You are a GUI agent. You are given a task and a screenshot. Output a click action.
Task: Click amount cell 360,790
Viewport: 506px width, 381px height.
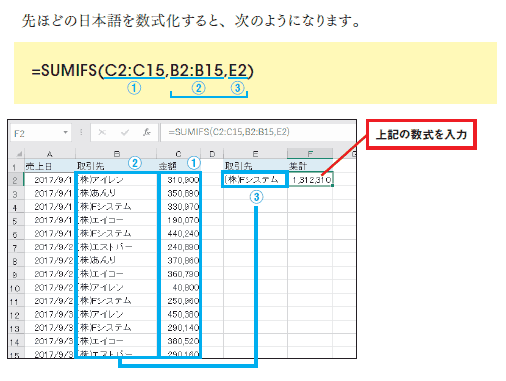coord(180,274)
